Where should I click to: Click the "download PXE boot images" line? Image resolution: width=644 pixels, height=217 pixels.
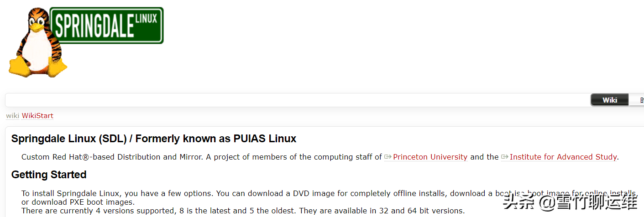point(78,202)
